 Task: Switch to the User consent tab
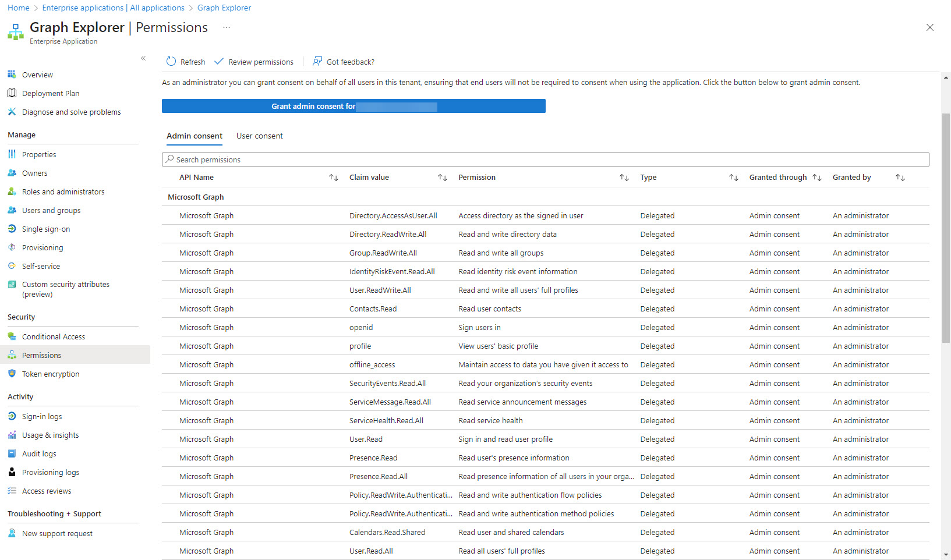[260, 136]
